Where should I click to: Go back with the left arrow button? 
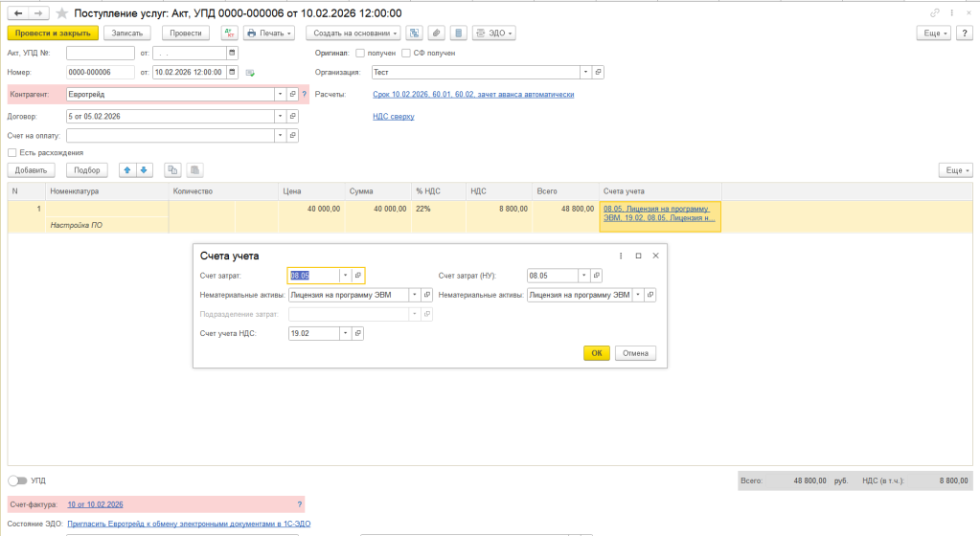tap(18, 13)
